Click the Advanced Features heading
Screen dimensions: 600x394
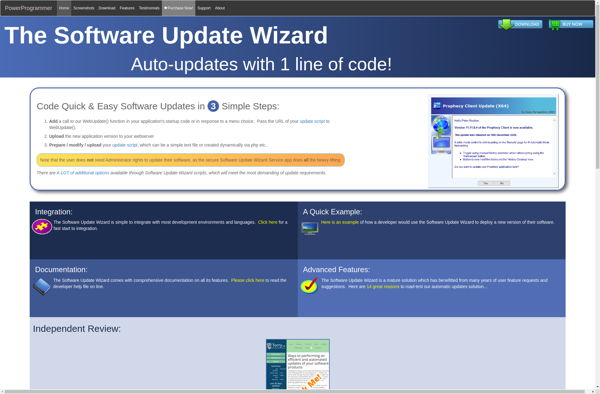(336, 270)
